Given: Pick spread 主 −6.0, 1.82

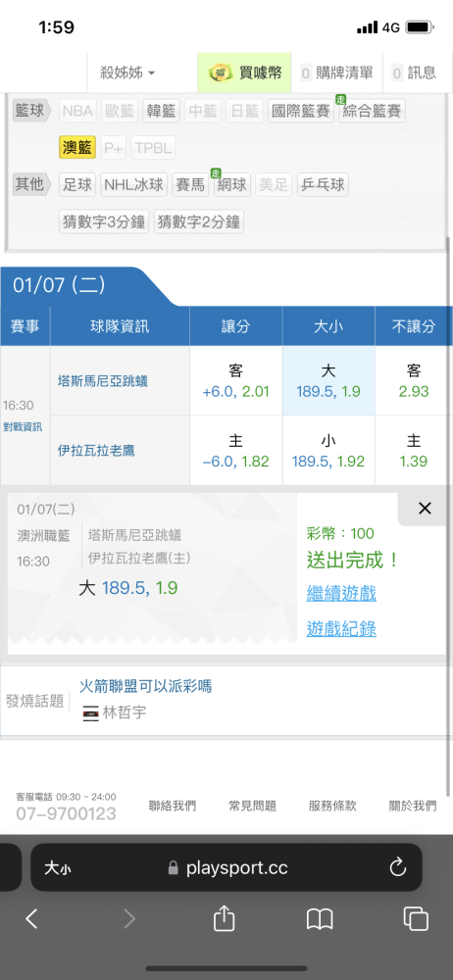Looking at the screenshot, I should tap(236, 451).
